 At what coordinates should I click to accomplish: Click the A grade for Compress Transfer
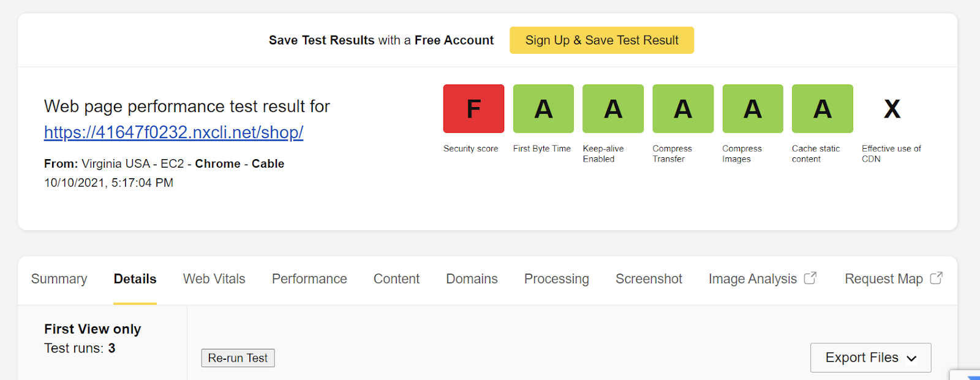(683, 108)
